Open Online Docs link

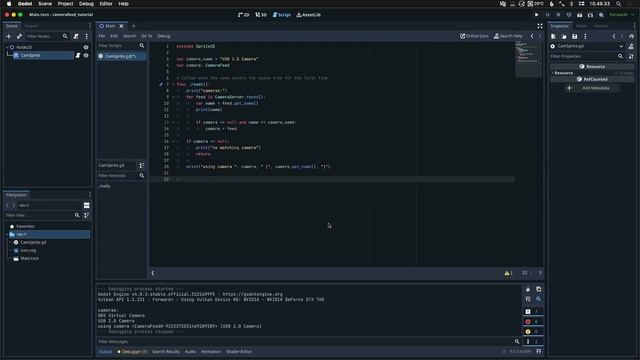(x=474, y=36)
